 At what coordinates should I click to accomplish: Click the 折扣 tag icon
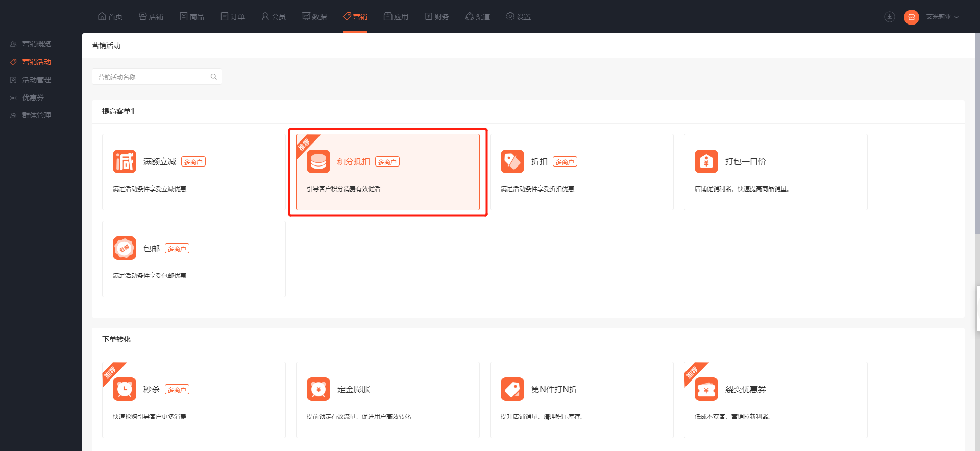[x=512, y=161]
